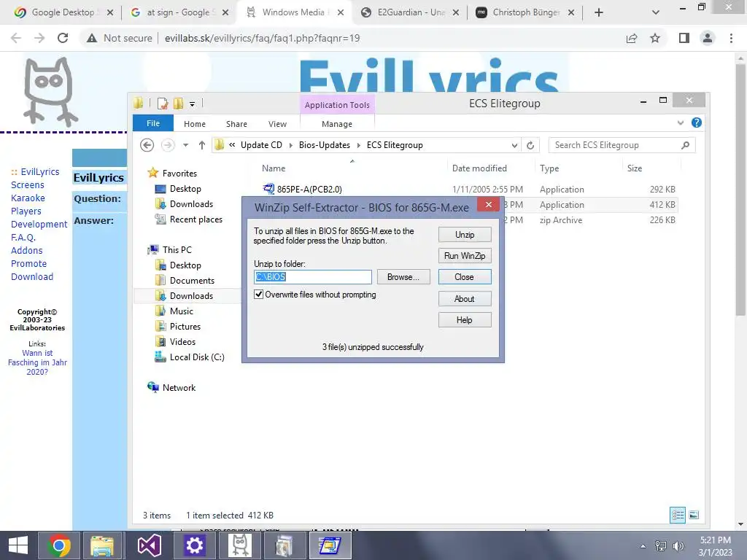Open Explorer help question mark icon

click(696, 122)
